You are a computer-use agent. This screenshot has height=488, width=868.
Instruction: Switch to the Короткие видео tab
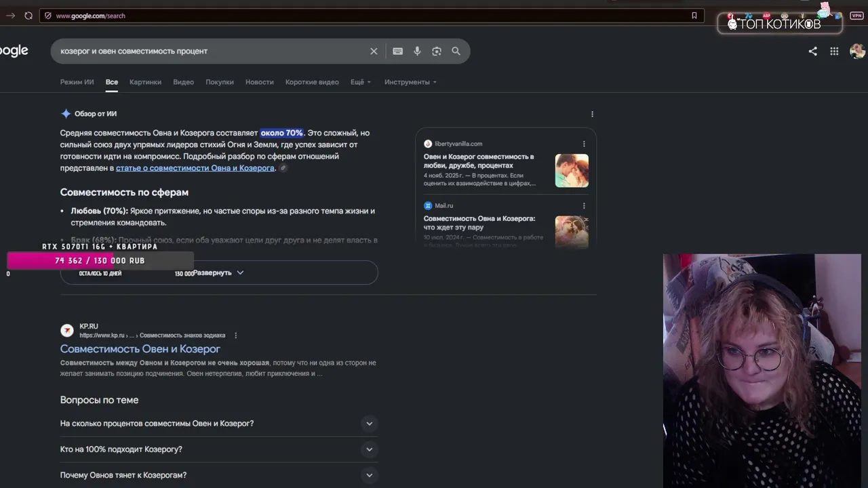point(312,82)
